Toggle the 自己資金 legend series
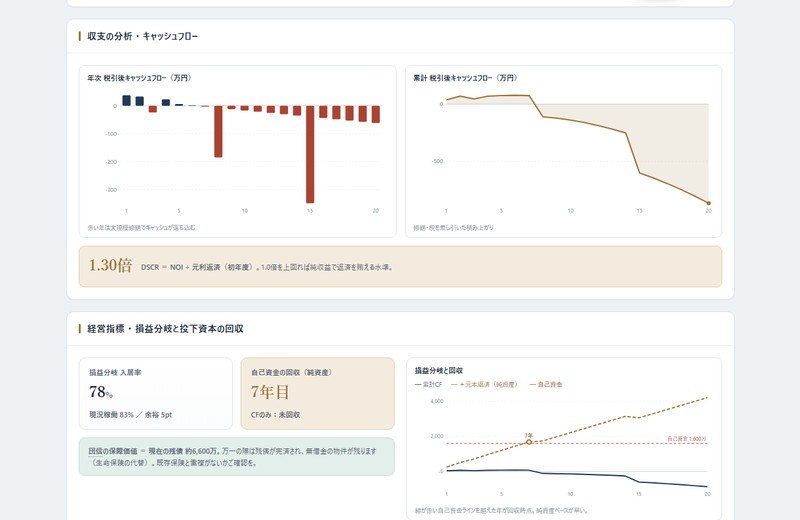This screenshot has height=520, width=800. 545,384
